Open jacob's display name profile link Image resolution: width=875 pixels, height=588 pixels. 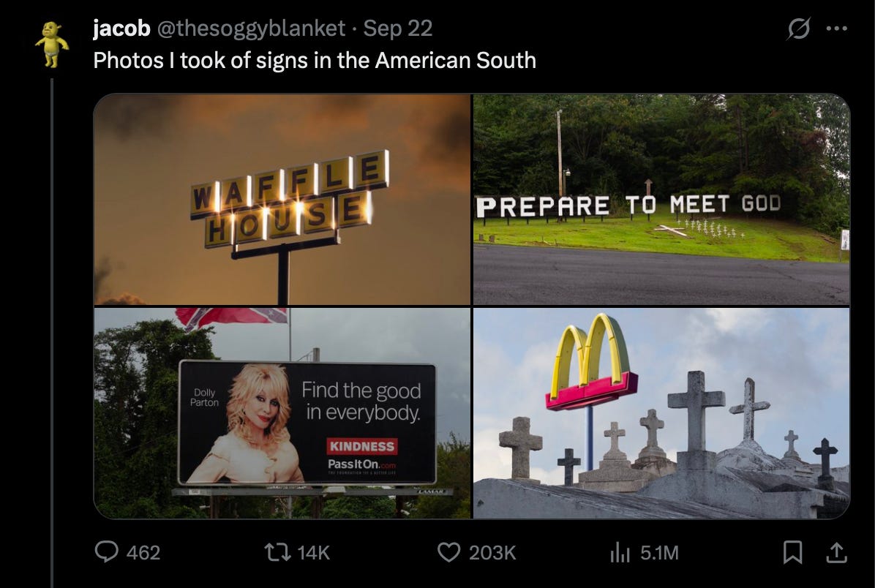pos(121,29)
